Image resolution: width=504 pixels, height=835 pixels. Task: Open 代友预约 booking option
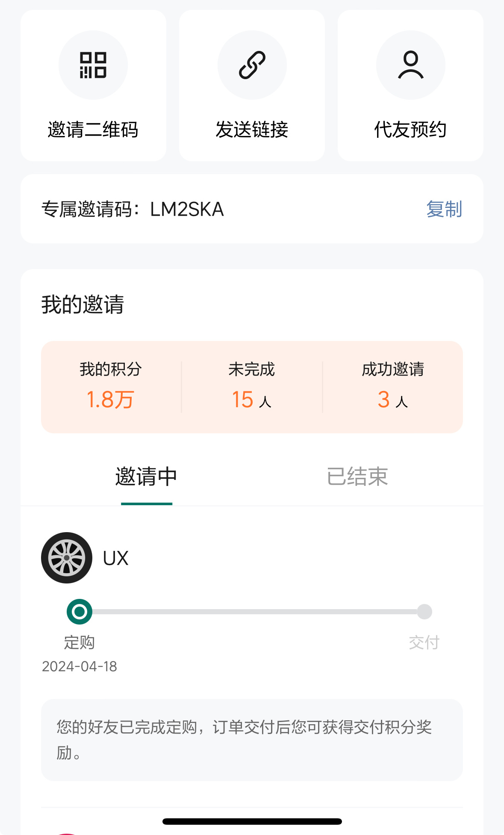coord(411,130)
